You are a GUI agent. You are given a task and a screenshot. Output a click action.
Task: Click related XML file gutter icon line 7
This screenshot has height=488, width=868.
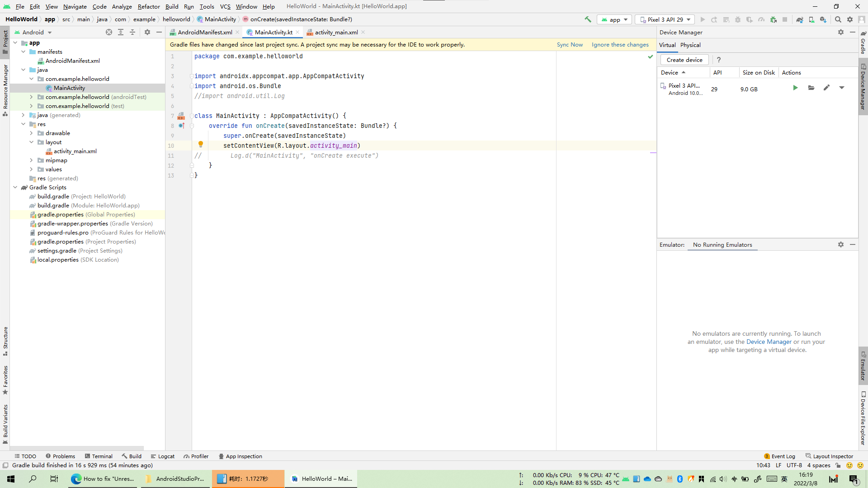click(x=181, y=116)
